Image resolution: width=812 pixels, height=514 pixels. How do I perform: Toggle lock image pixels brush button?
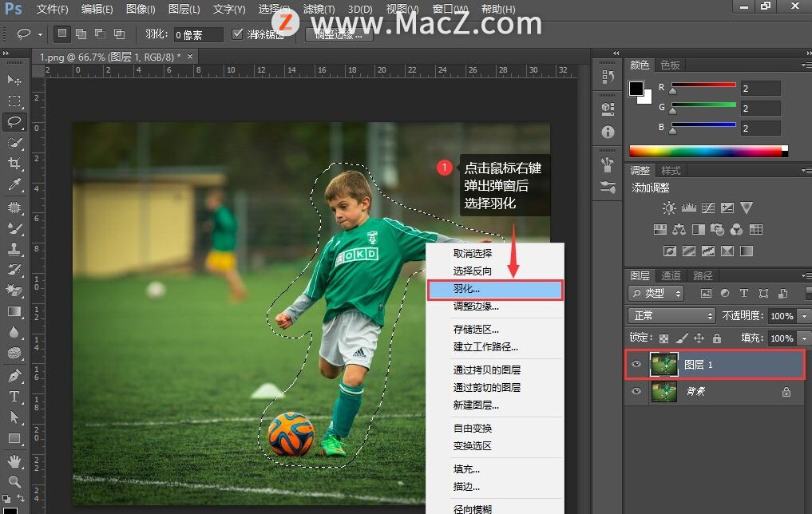click(682, 338)
